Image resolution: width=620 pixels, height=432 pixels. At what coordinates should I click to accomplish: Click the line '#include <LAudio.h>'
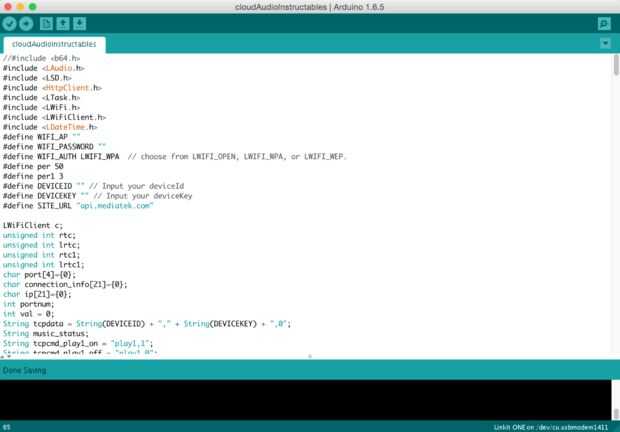(44, 68)
